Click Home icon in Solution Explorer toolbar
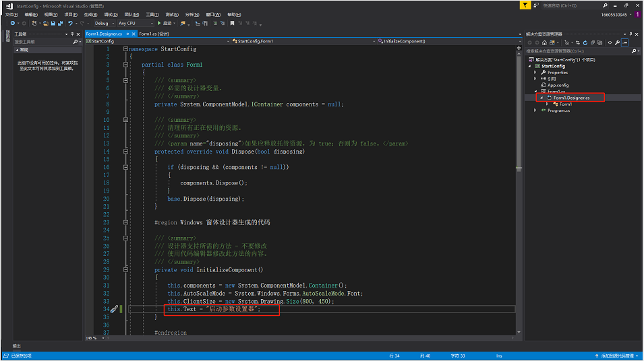 [x=545, y=42]
